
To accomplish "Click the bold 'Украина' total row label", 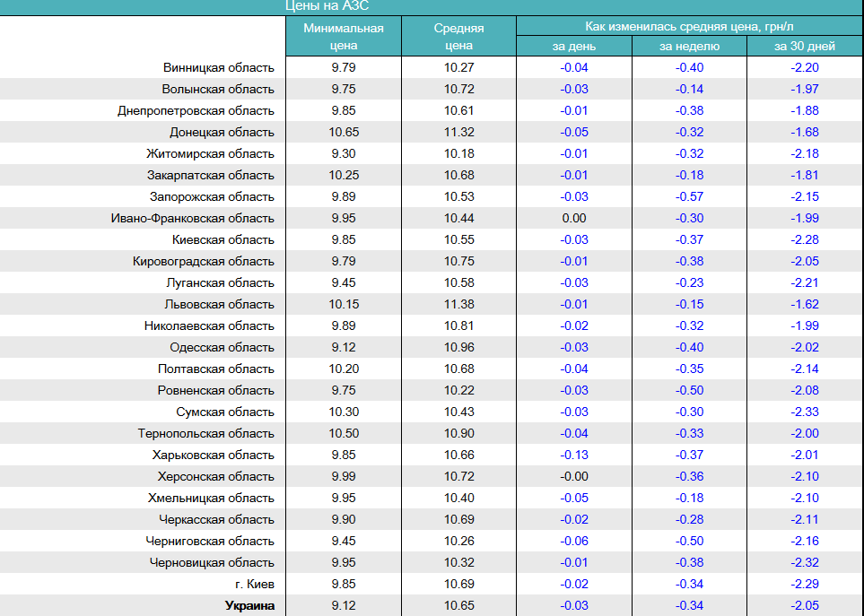I will coord(249,606).
